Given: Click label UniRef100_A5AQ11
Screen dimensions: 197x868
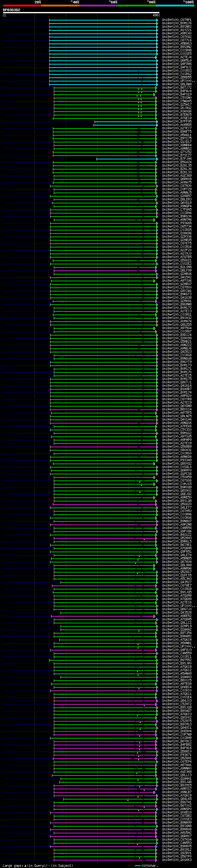Looking at the screenshot, I should [x=176, y=135].
